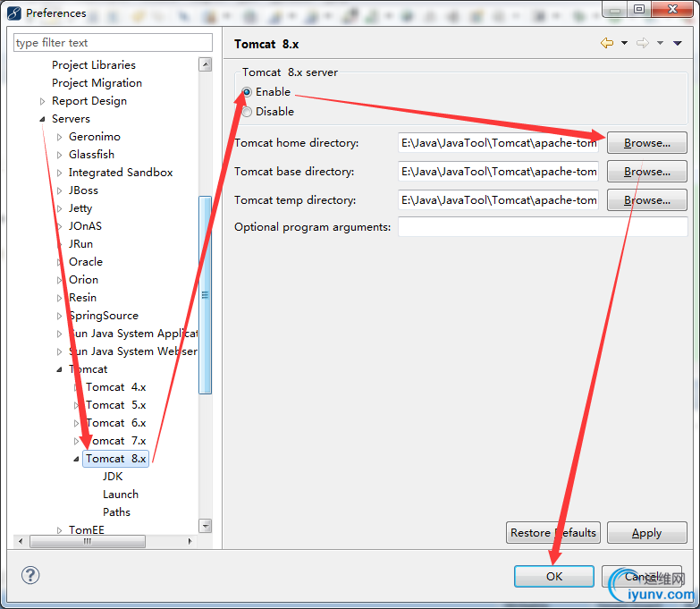This screenshot has height=609, width=700.
Task: Select the Enable radio button
Action: click(247, 92)
